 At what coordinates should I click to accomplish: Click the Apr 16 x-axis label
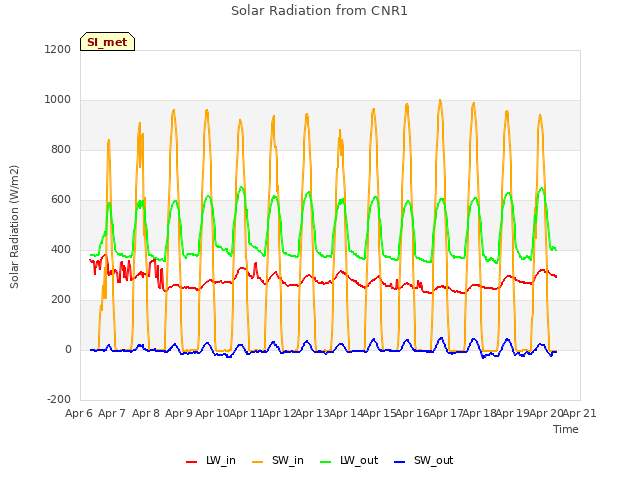pos(412,413)
